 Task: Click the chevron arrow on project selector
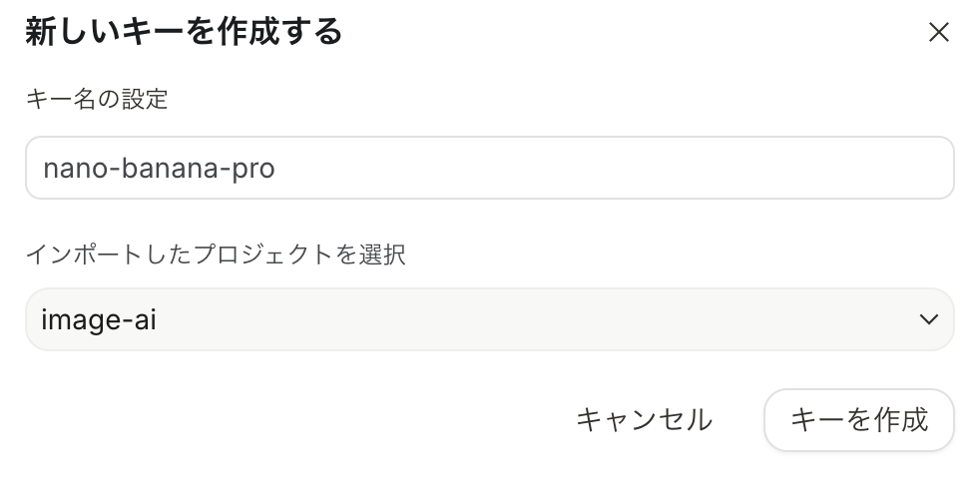click(x=928, y=319)
